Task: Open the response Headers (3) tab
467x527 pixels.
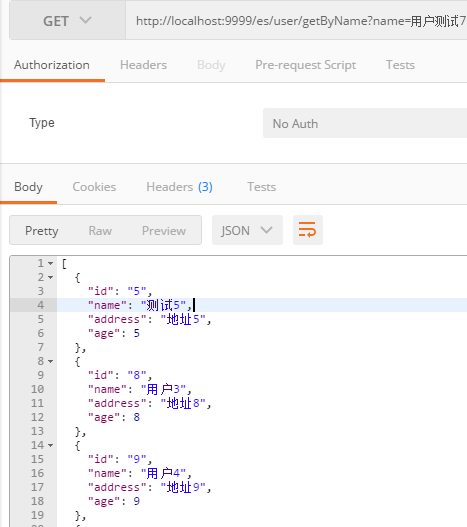Action: 179,187
